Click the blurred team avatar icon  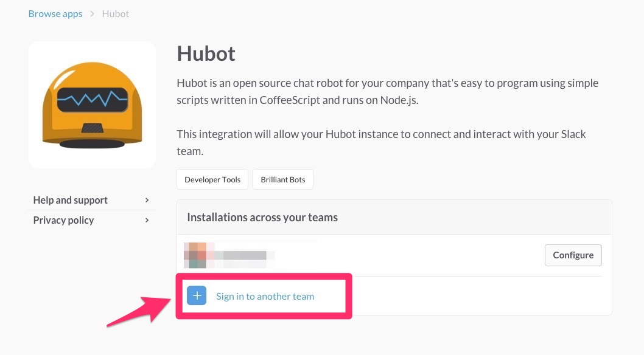pyautogui.click(x=195, y=255)
